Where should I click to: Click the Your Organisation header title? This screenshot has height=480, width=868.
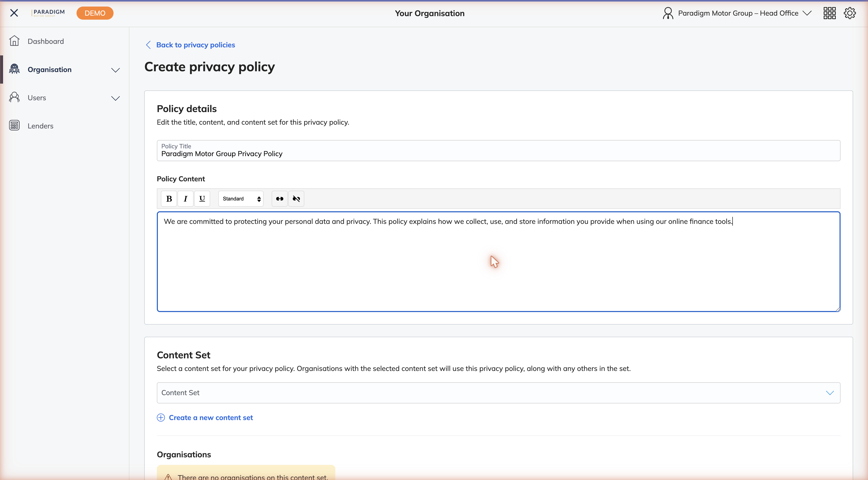pos(430,13)
